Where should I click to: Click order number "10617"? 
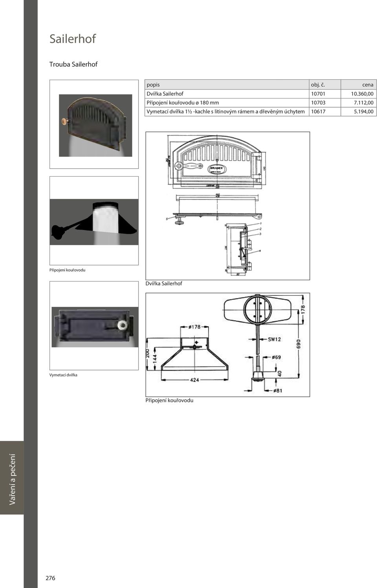(x=318, y=112)
